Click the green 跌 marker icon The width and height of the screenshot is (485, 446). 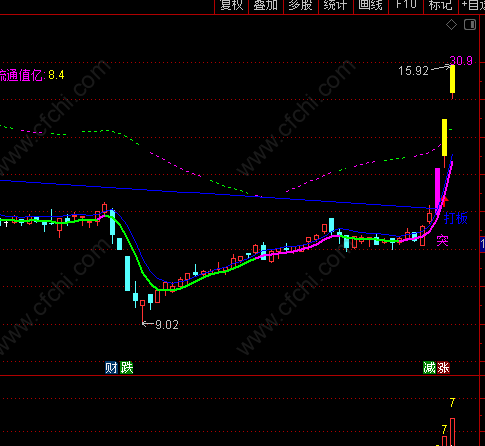coord(127,368)
